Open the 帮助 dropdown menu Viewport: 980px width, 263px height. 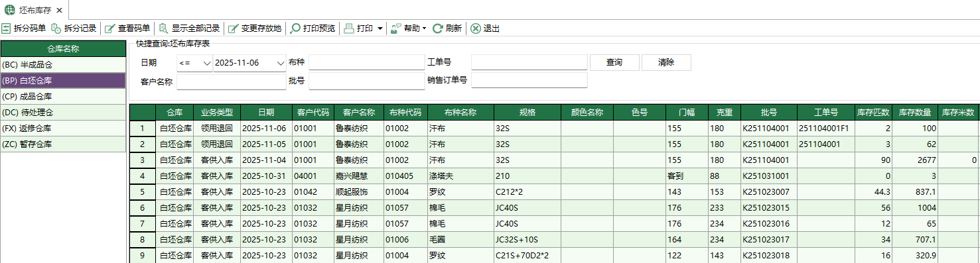coord(408,28)
